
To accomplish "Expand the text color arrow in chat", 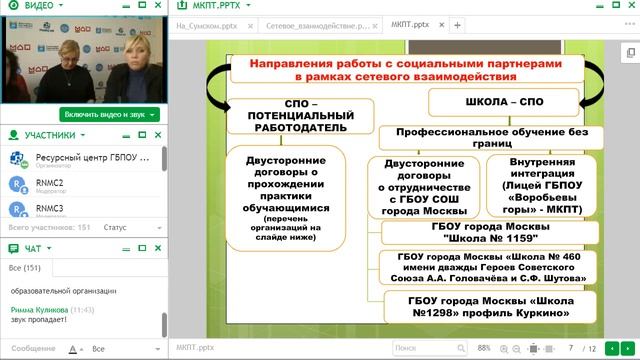I will click(x=81, y=350).
